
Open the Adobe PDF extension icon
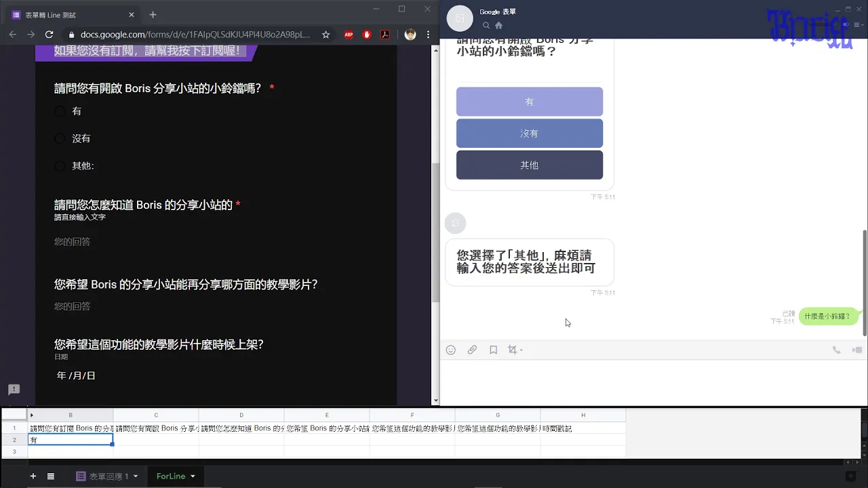pos(385,35)
